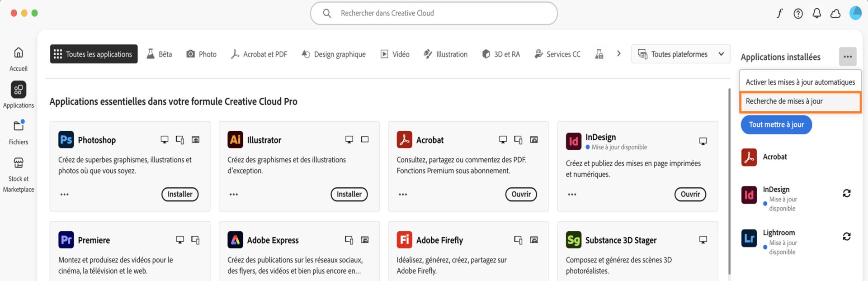Screen dimensions: 868x281
Task: Switch to Acrobat et PDF tab
Action: pos(259,54)
